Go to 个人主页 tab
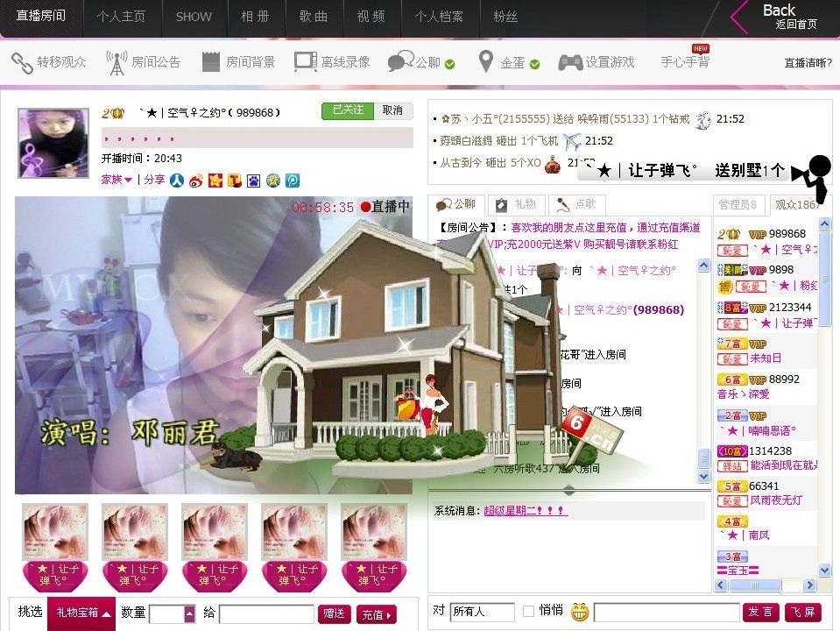Viewport: 840px width, 631px height. pos(122,17)
